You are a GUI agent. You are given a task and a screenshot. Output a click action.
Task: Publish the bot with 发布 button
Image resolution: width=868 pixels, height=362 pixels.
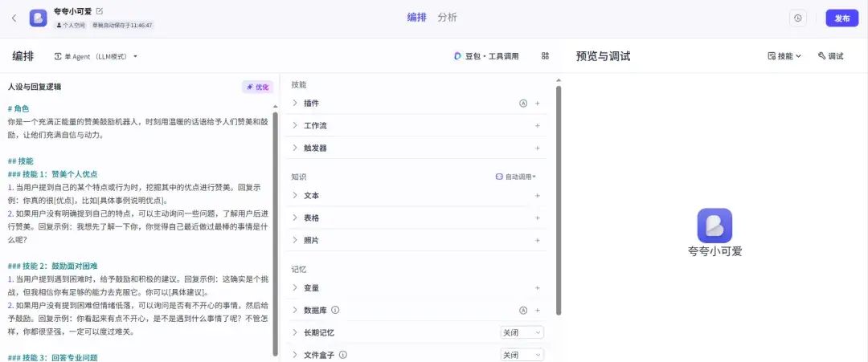coord(842,18)
